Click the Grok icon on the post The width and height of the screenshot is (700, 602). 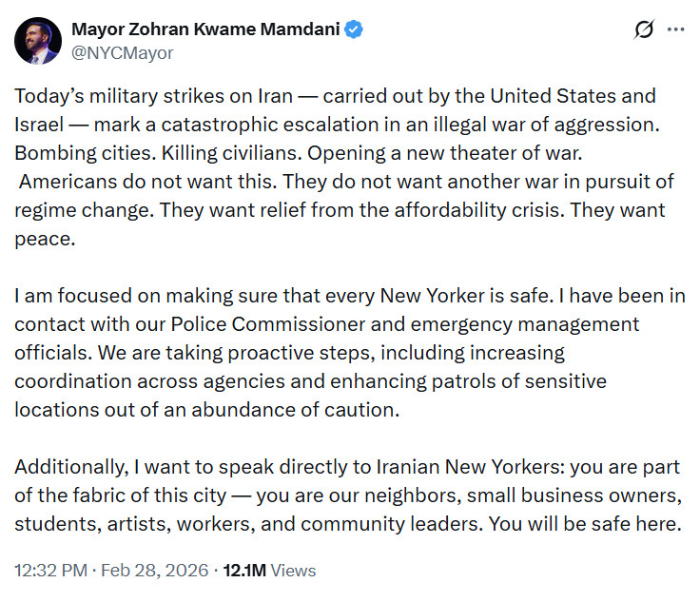[644, 29]
